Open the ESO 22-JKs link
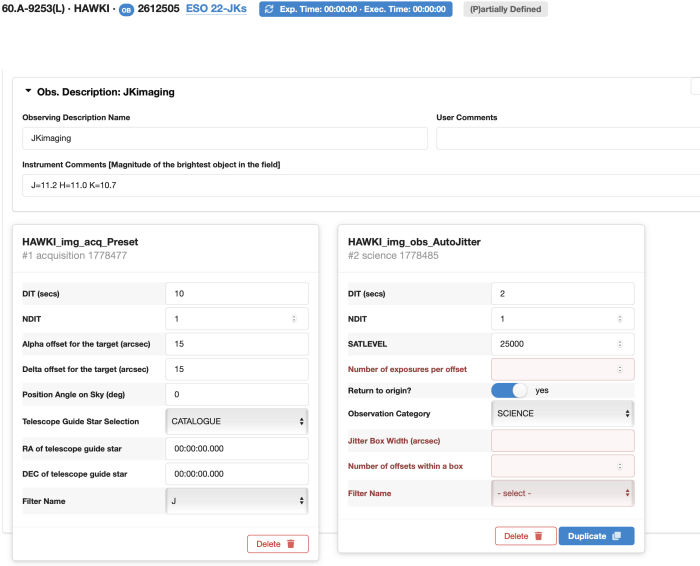700x566 pixels. click(218, 9)
